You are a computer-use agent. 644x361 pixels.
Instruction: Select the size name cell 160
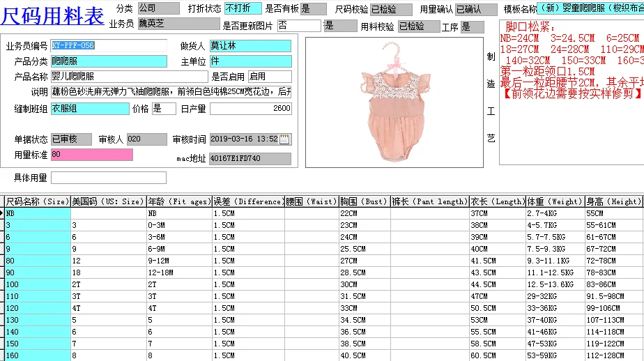pos(38,355)
